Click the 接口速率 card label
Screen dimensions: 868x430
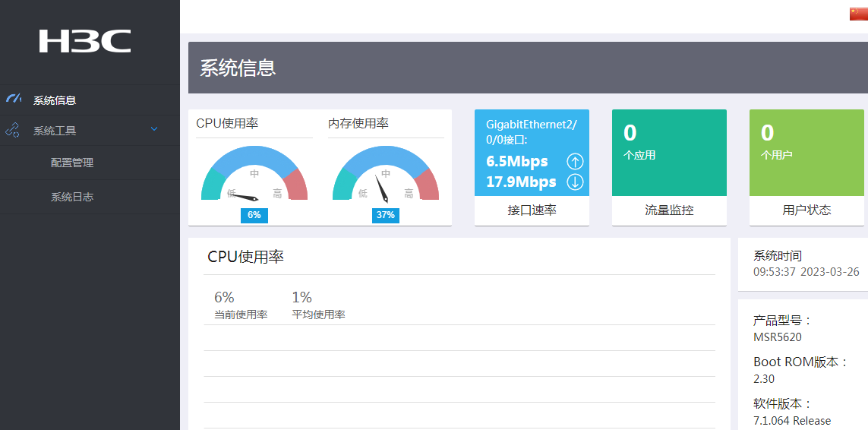[x=532, y=210]
